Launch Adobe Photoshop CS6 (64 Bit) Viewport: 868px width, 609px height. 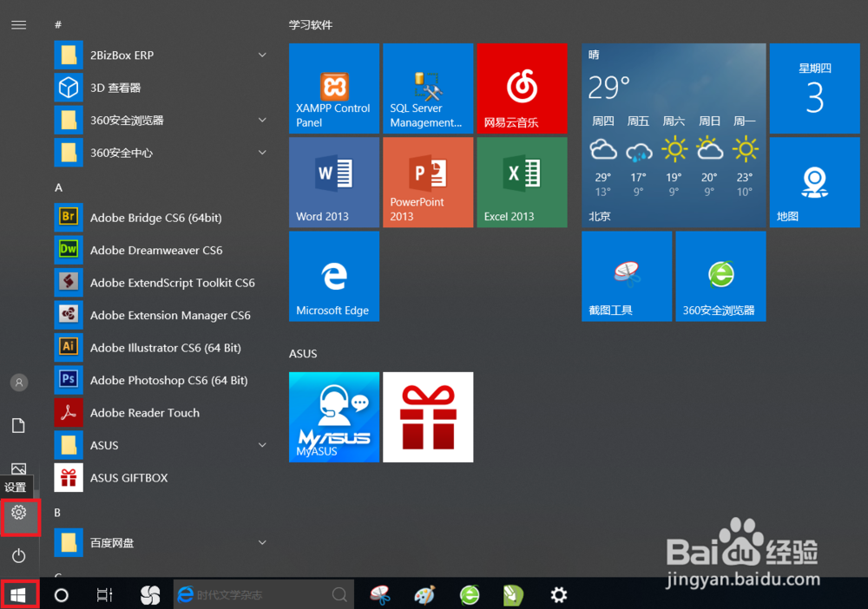163,380
